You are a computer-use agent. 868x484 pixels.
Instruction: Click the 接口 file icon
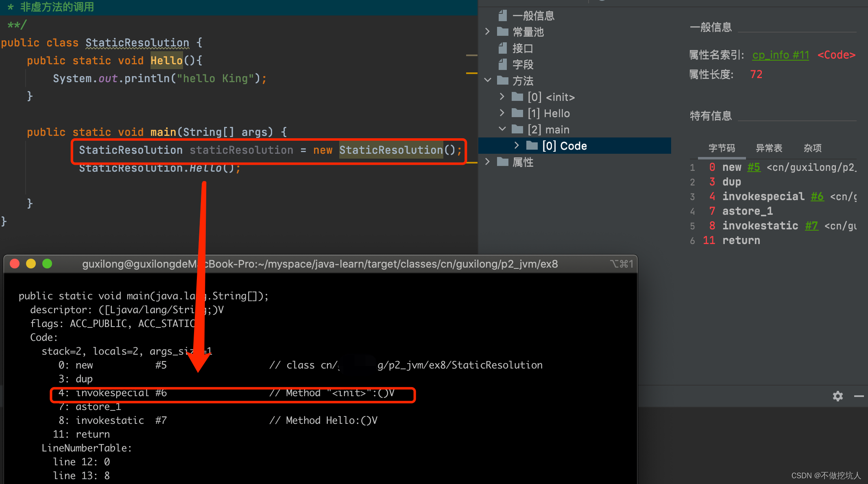pyautogui.click(x=503, y=48)
